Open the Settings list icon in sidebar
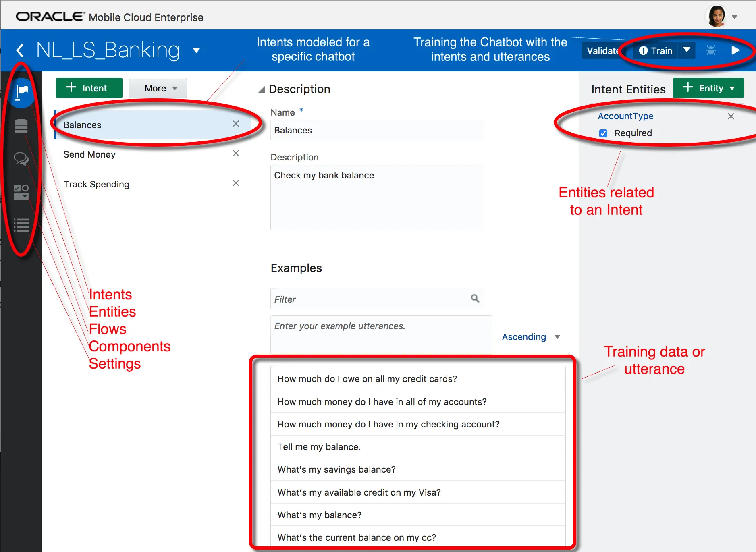The width and height of the screenshot is (756, 552). pyautogui.click(x=21, y=225)
